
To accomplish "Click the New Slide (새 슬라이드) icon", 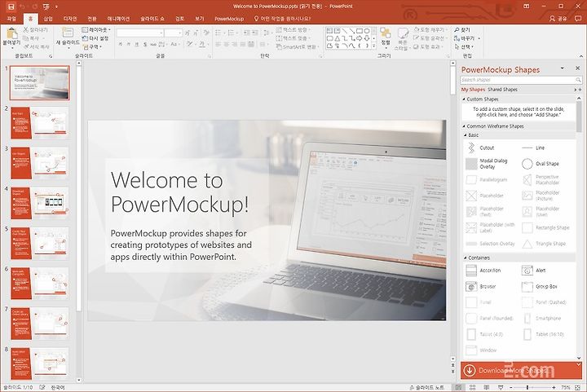I will (x=68, y=33).
